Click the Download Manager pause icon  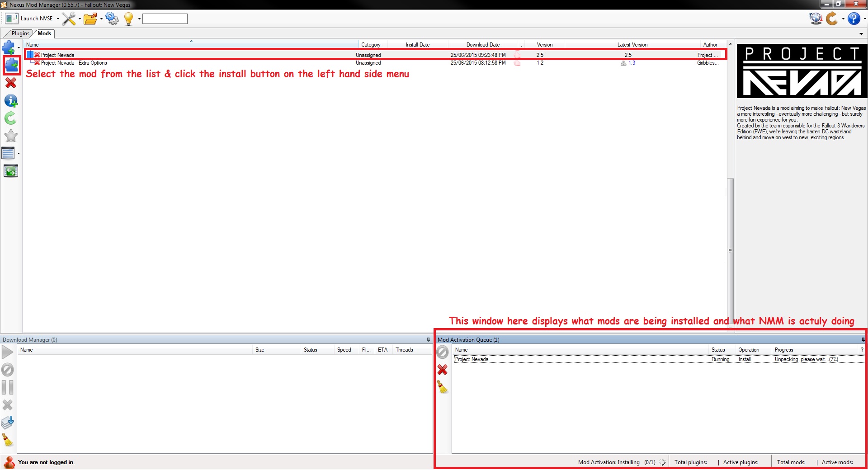[x=8, y=387]
